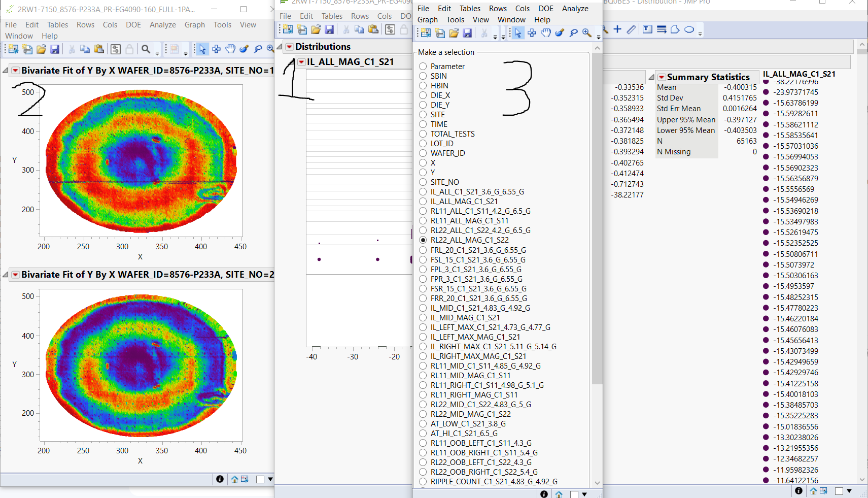Click the selection list vertical scrollbar
This screenshot has width=868, height=498.
click(597, 218)
